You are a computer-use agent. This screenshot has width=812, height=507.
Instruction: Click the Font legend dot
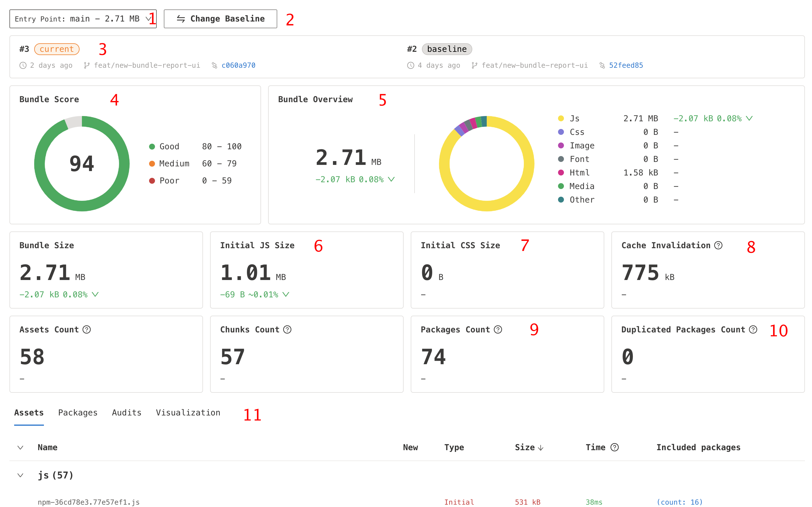(561, 159)
